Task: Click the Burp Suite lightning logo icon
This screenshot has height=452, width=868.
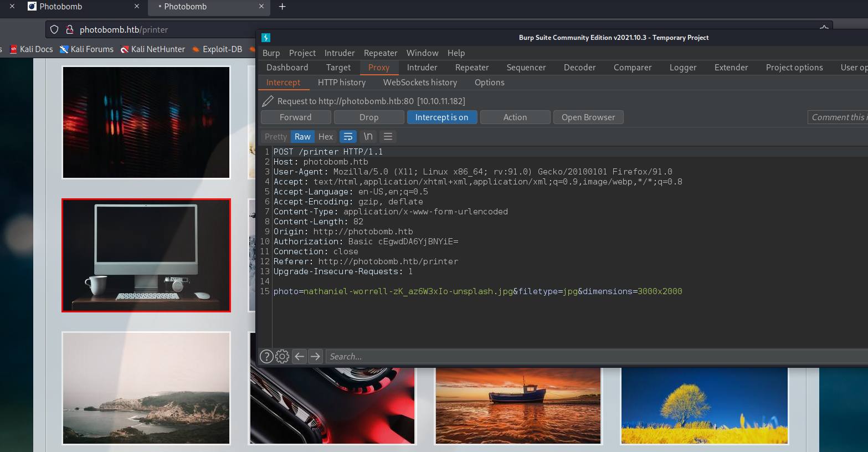Action: 266,38
